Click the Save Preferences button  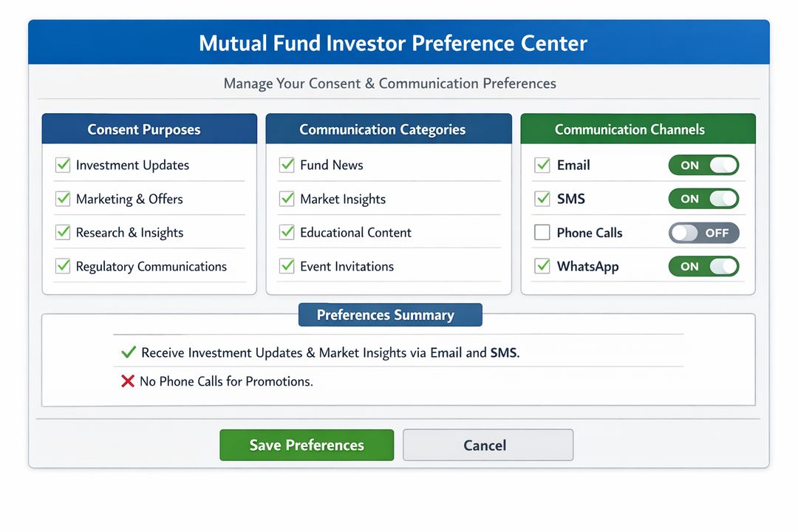tap(307, 445)
